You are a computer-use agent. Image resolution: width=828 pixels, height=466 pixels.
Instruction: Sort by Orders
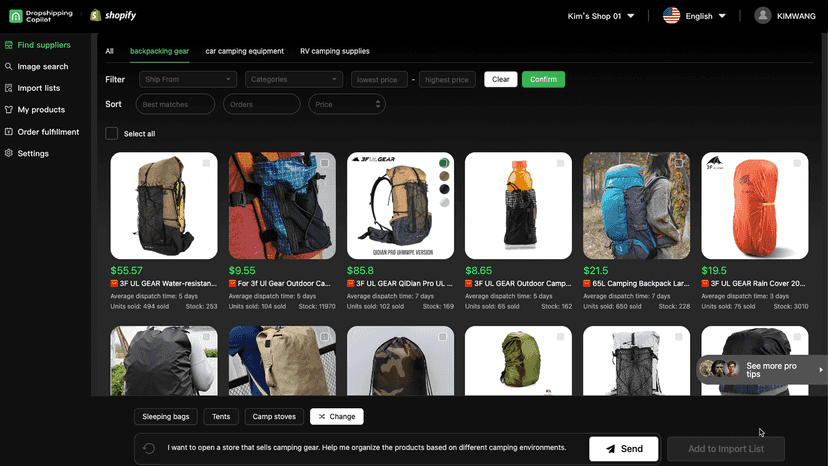(261, 104)
